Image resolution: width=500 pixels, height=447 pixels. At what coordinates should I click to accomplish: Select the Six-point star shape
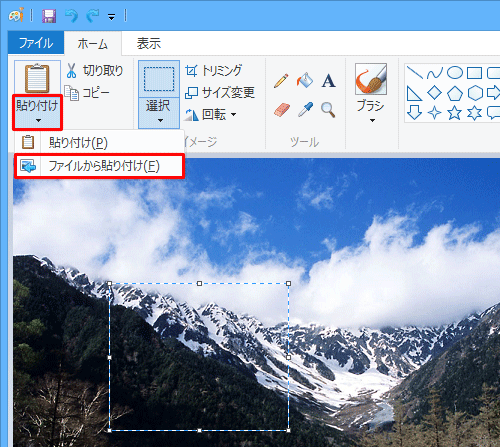474,113
